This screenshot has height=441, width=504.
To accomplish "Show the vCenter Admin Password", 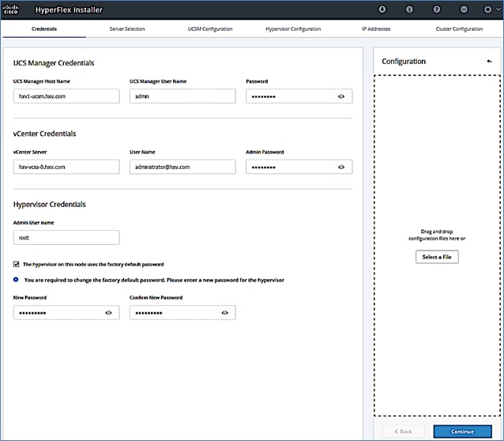I will [x=341, y=167].
